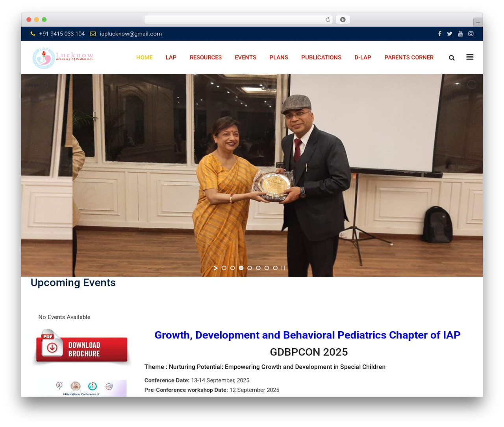
Task: Click the 'No Events Available' text
Action: click(64, 317)
